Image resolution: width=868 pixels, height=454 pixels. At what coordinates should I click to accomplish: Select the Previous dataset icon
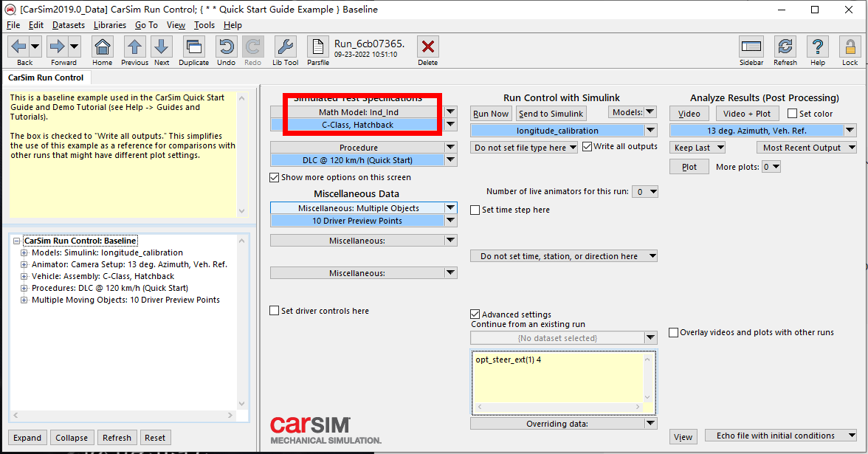point(134,47)
